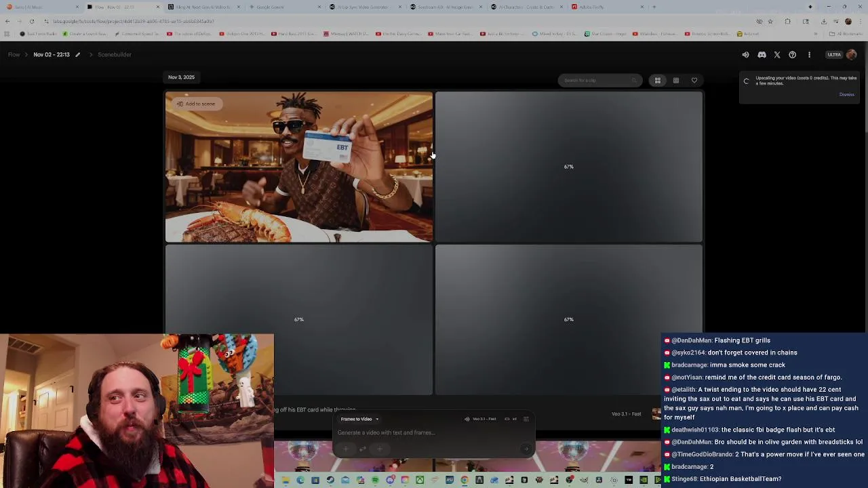Add the last frame image
The height and width of the screenshot is (488, 868).
(380, 449)
